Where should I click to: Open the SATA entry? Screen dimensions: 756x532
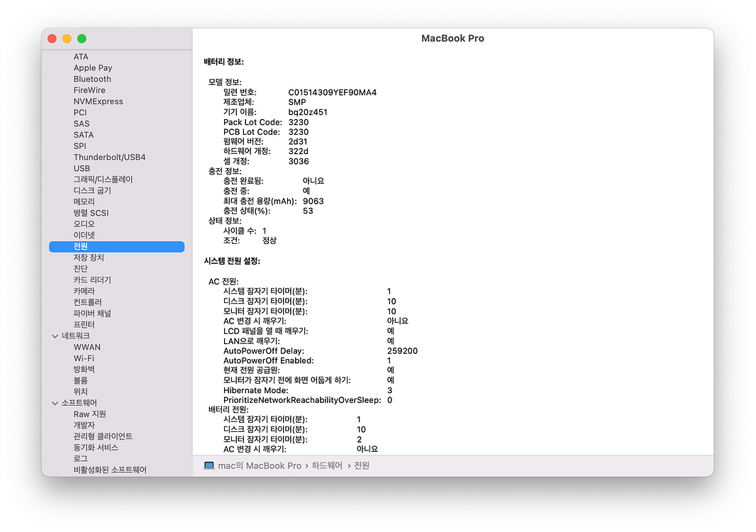[x=84, y=135]
